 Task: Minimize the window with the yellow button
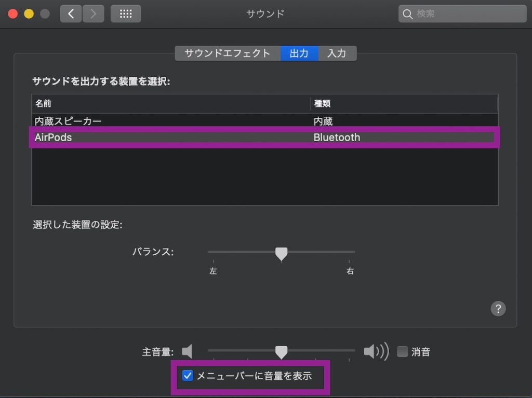[x=29, y=14]
